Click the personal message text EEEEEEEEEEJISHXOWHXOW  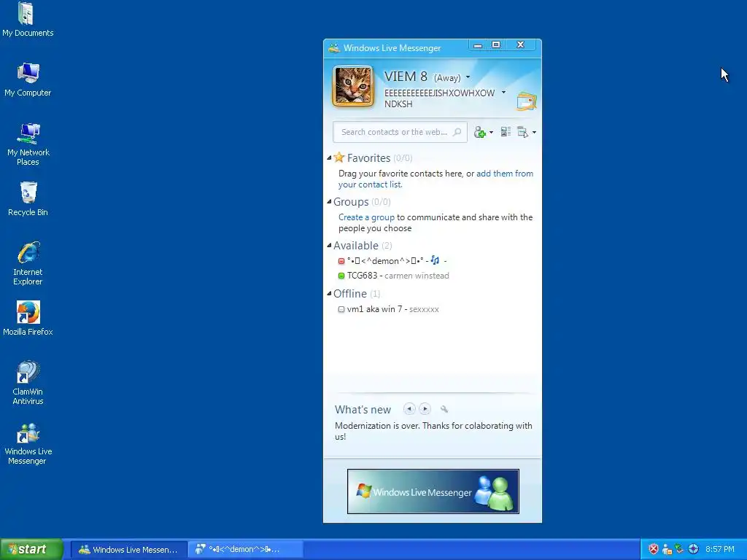[x=439, y=98]
